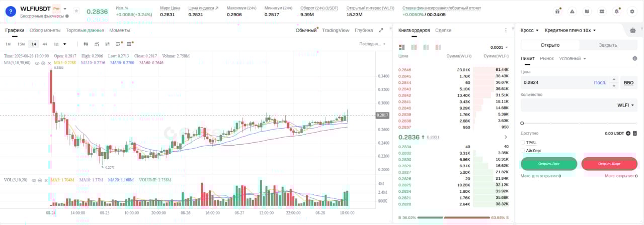Open MA indicator settings icon

click(x=43, y=63)
